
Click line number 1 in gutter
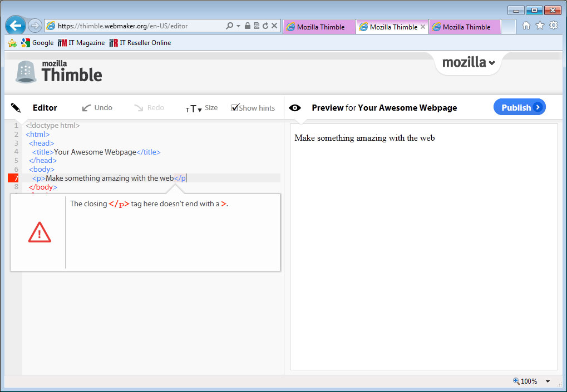click(x=16, y=126)
